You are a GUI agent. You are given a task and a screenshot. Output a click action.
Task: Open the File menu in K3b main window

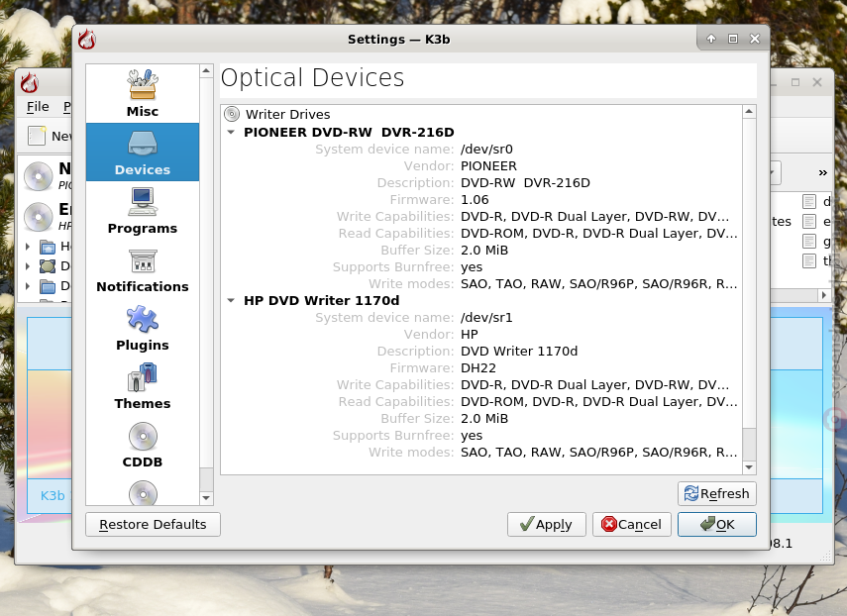(x=38, y=107)
